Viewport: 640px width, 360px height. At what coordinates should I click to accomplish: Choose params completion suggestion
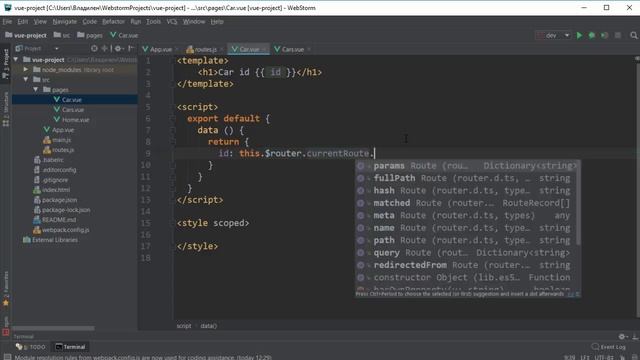[467, 166]
